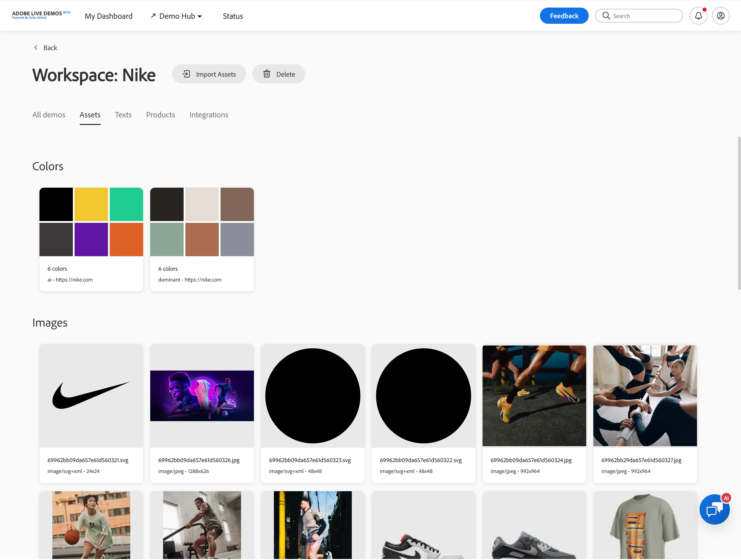
Task: Open the runners' legs photo thumbnail
Action: pos(534,395)
